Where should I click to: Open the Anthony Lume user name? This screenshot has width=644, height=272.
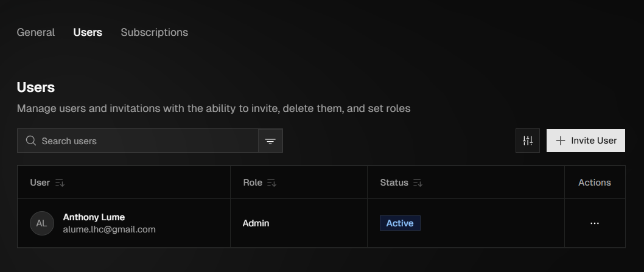tap(94, 217)
